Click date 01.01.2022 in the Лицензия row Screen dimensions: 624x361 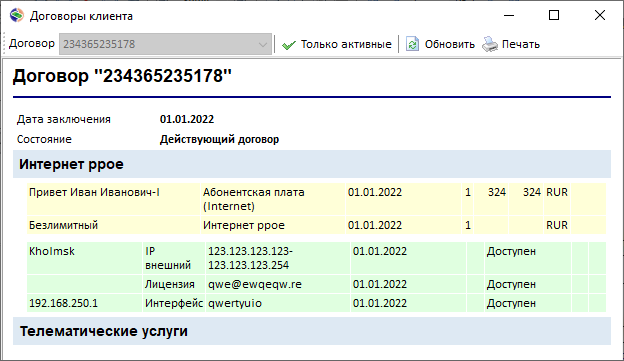tap(380, 284)
